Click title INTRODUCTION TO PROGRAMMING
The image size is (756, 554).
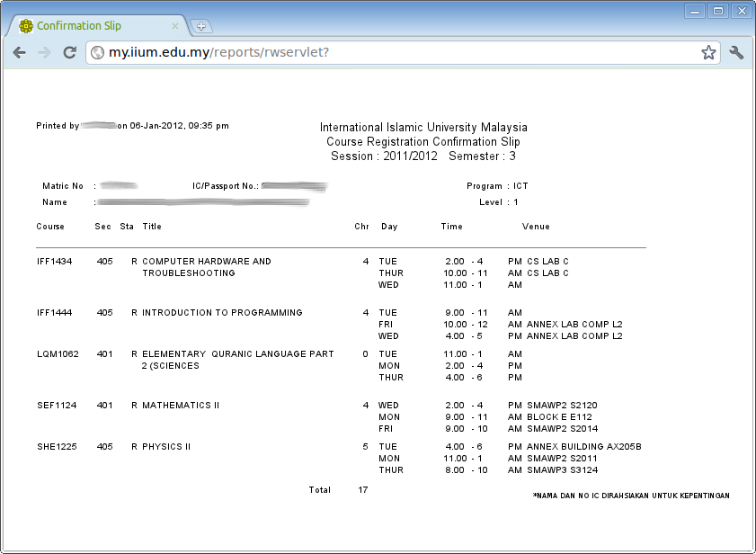222,313
